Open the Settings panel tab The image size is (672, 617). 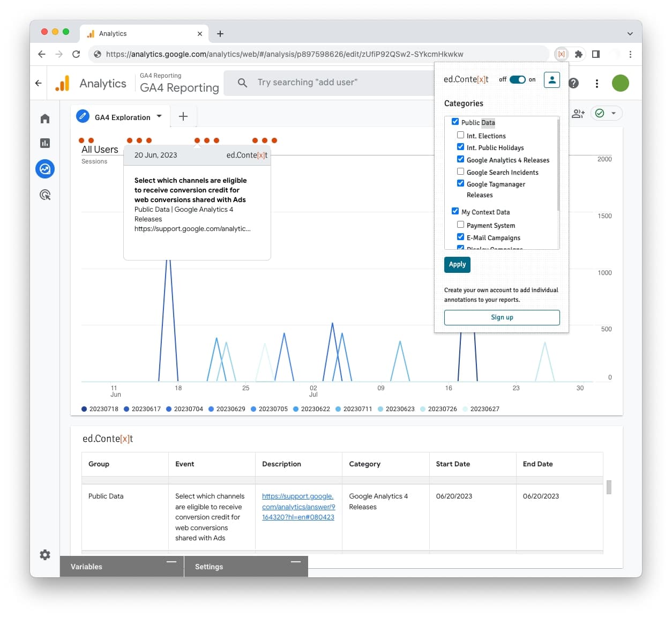pyautogui.click(x=246, y=567)
